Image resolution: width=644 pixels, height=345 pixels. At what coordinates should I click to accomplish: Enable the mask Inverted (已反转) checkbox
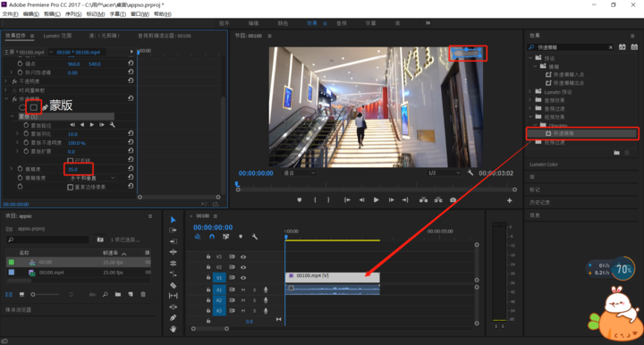71,160
